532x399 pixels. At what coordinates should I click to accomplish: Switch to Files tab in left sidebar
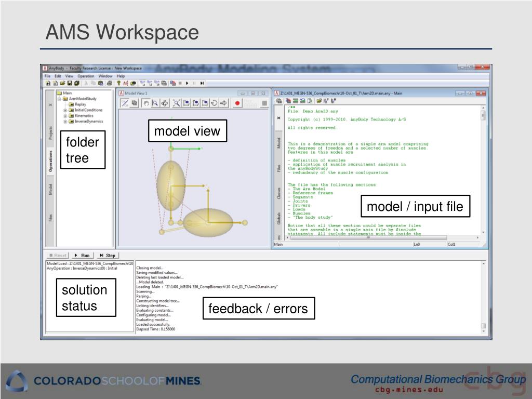50,218
